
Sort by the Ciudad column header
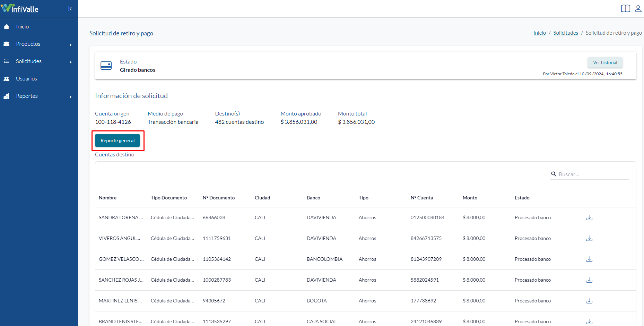coord(262,198)
